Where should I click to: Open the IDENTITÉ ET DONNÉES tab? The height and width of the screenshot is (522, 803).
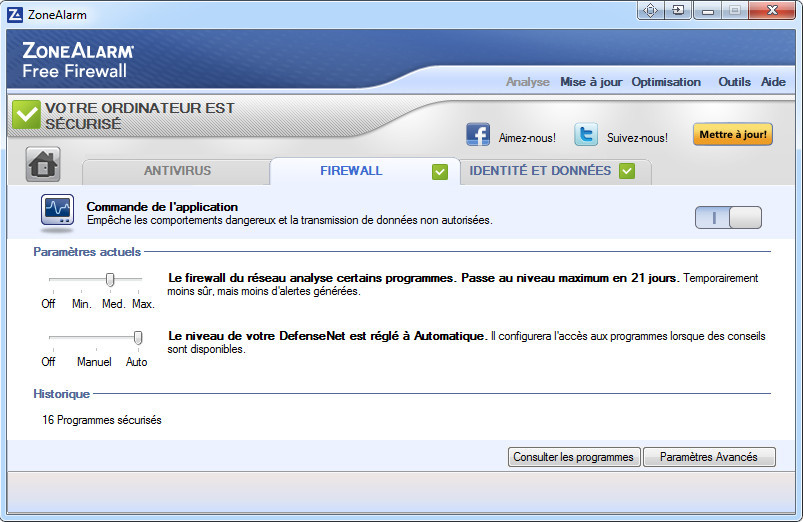(556, 171)
